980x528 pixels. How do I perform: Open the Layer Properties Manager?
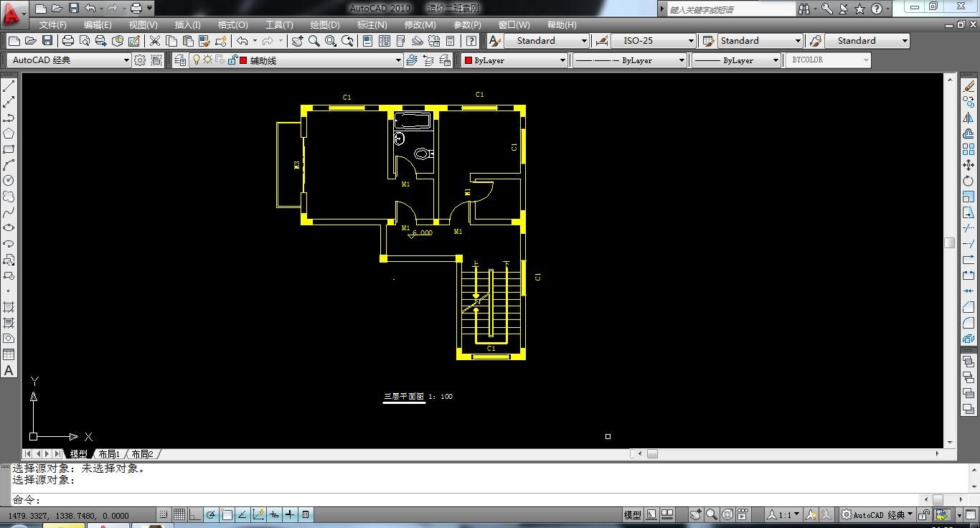[180, 60]
